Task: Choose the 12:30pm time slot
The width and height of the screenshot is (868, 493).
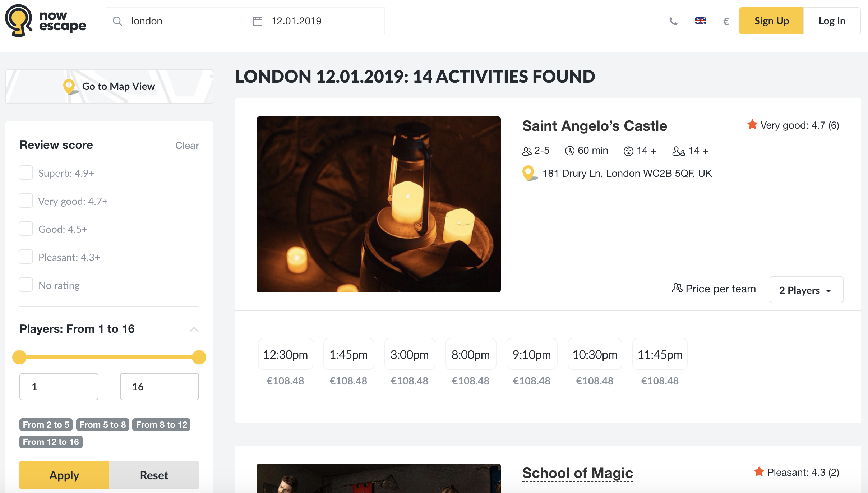Action: [285, 355]
